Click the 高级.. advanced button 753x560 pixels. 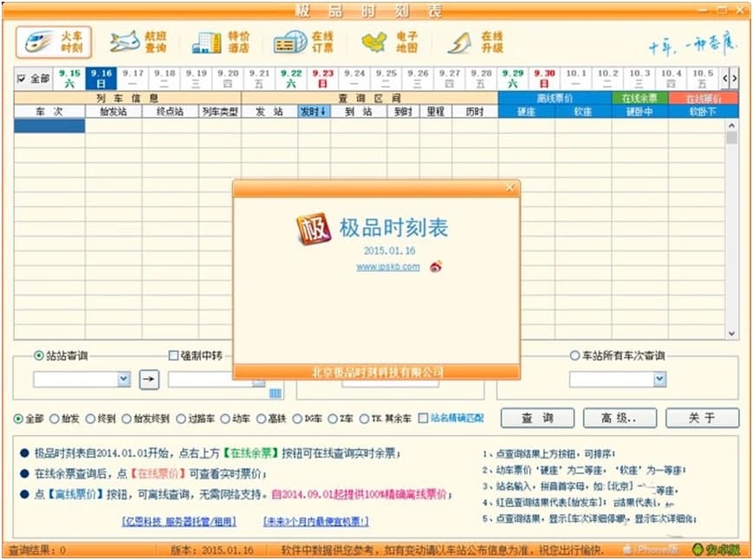tap(620, 418)
